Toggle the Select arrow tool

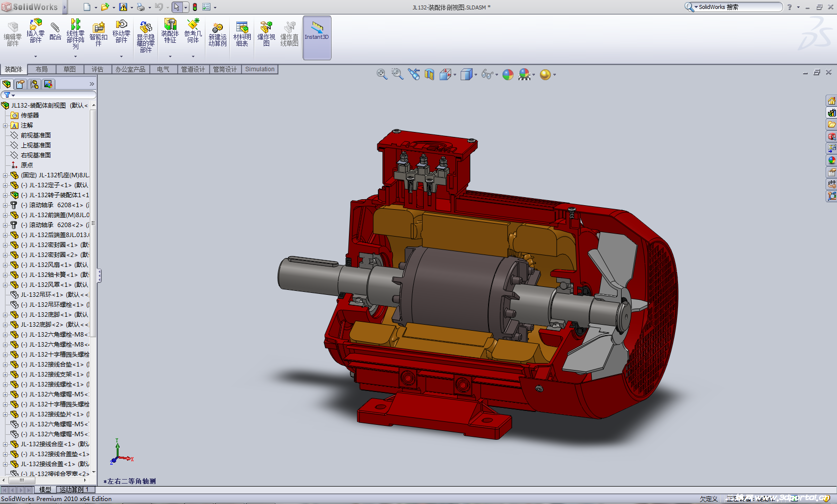tap(176, 7)
